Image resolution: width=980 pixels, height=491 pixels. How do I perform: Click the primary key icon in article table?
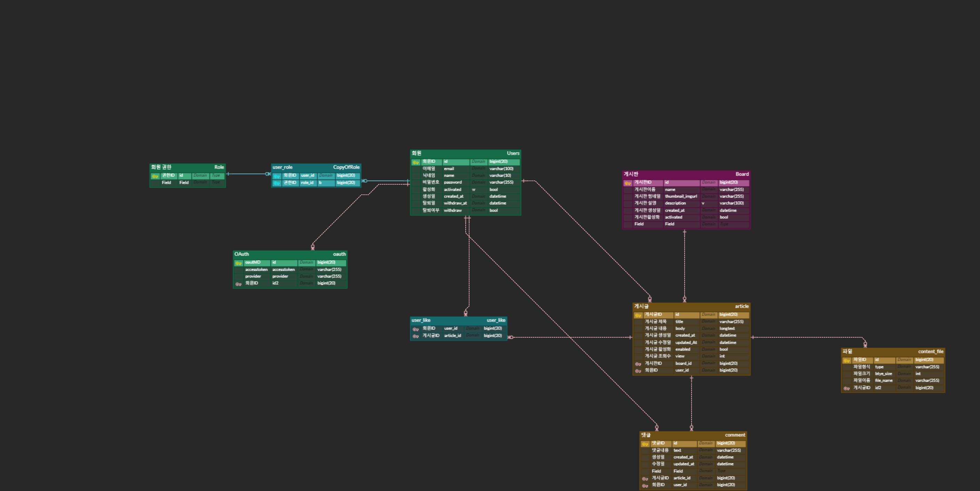coord(638,315)
